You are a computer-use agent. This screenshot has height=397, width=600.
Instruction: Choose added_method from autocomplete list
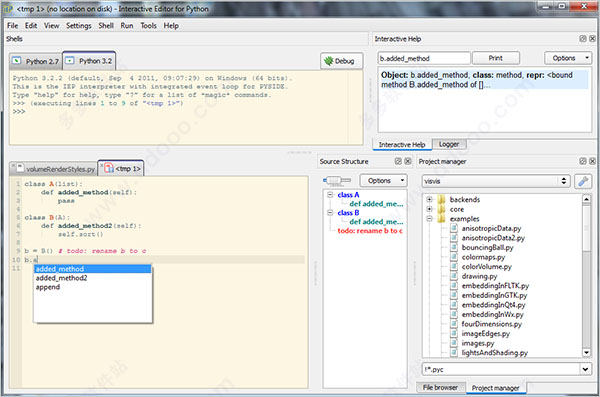coord(93,269)
